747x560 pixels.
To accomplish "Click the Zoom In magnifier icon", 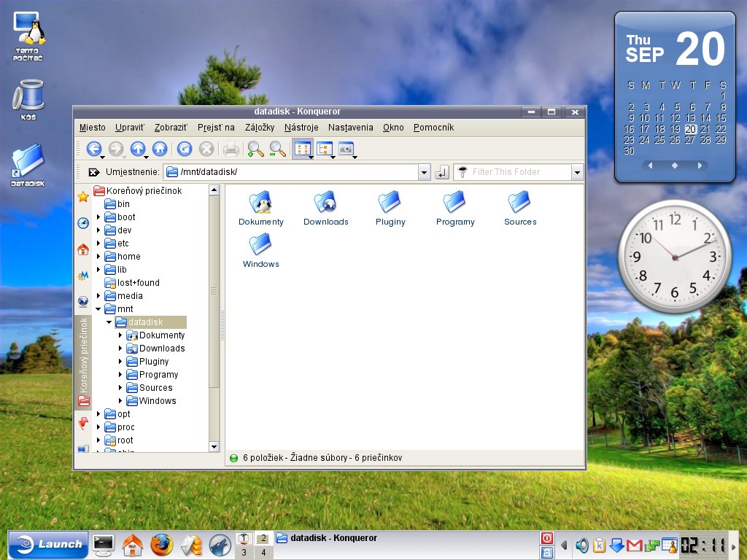I will [255, 149].
